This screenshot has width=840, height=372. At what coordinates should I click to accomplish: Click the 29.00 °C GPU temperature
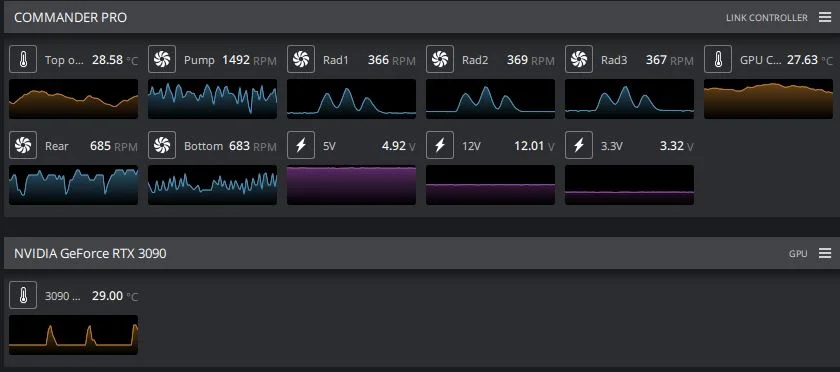115,296
